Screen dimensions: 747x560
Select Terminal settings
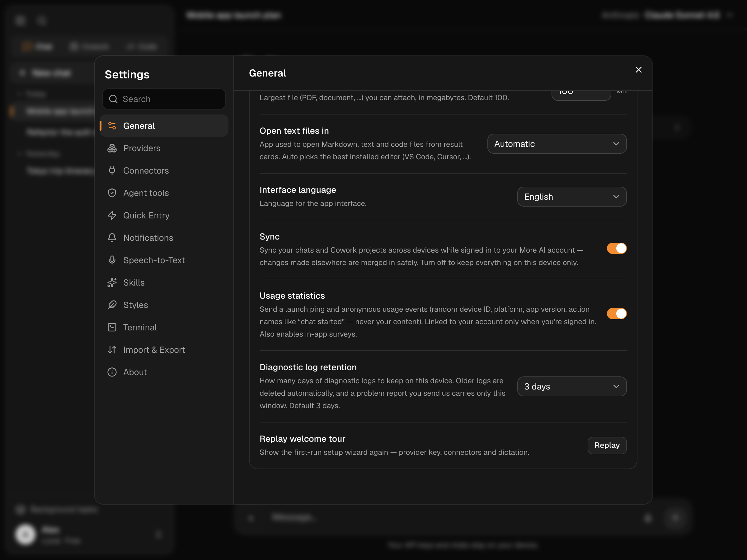164,327
